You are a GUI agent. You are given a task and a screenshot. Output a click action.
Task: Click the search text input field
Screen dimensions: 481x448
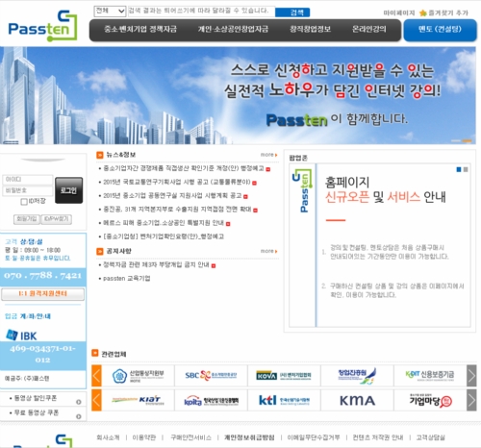(x=201, y=12)
